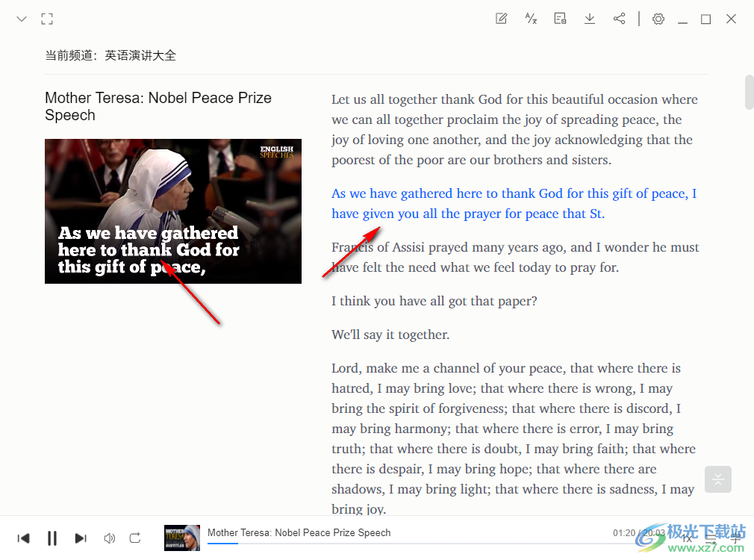This screenshot has width=754, height=560.
Task: Download the current speech audio
Action: (x=590, y=19)
